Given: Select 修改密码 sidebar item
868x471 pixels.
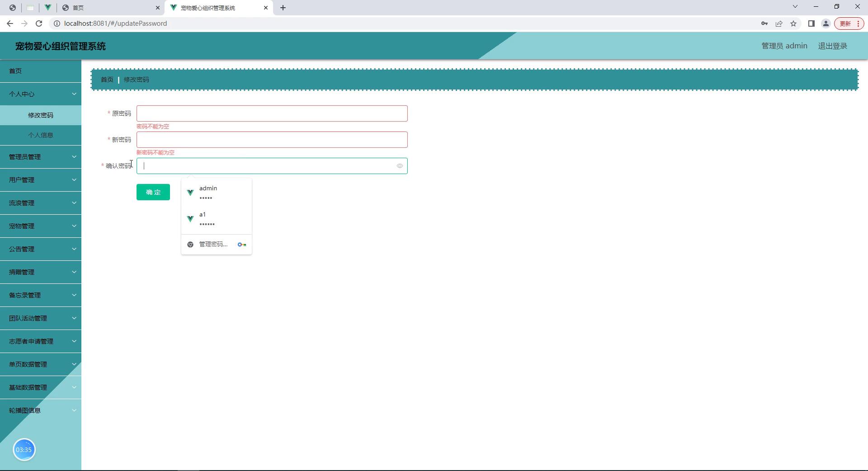Looking at the screenshot, I should [x=41, y=115].
